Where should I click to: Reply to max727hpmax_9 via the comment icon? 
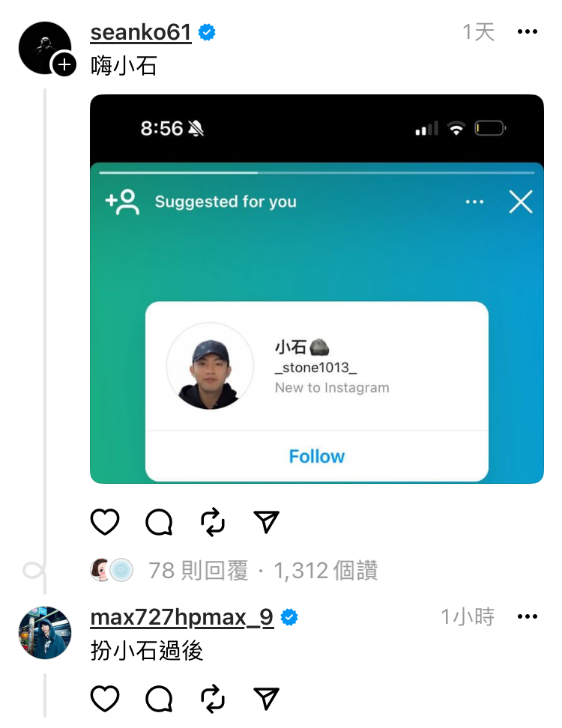[x=159, y=698]
